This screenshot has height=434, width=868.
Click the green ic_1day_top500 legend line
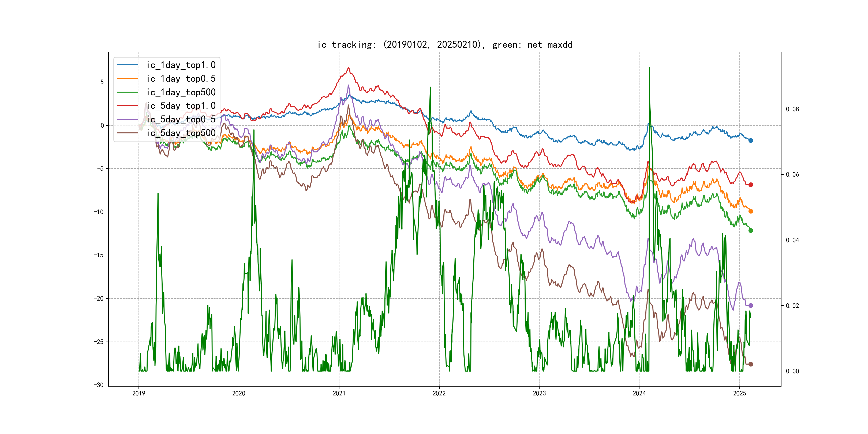pyautogui.click(x=128, y=92)
